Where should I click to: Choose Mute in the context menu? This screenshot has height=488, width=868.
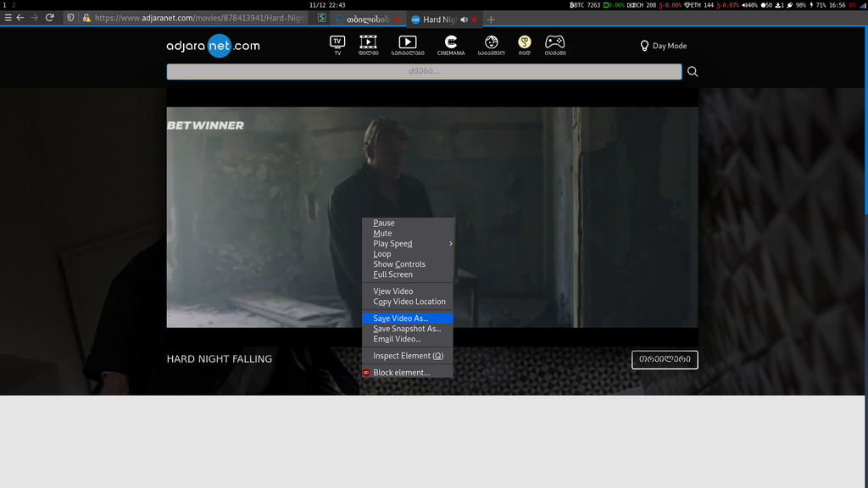click(x=408, y=234)
